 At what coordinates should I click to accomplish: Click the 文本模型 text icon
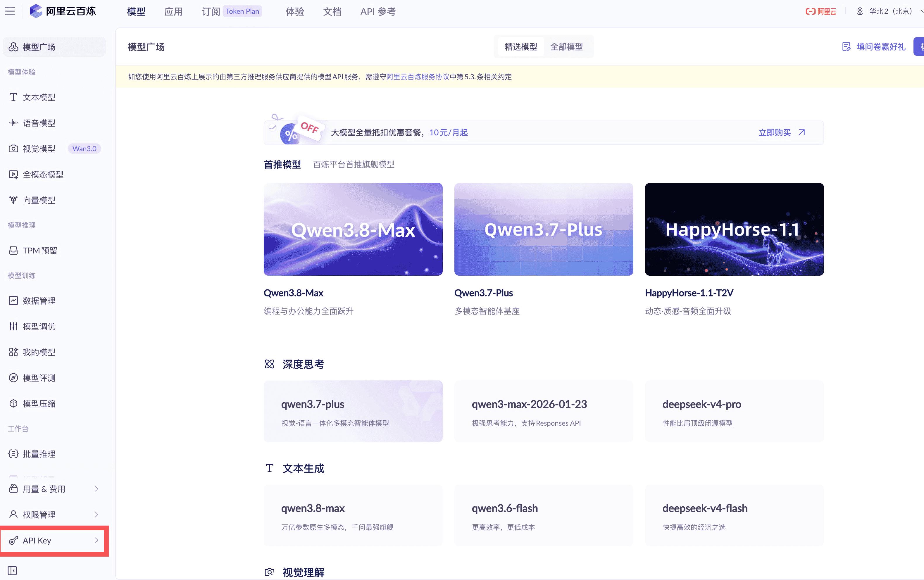tap(13, 97)
